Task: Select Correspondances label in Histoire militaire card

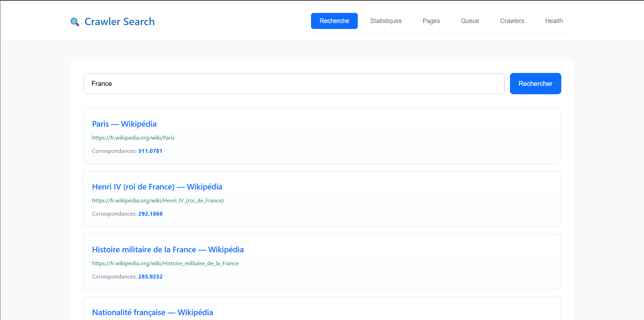Action: click(114, 276)
